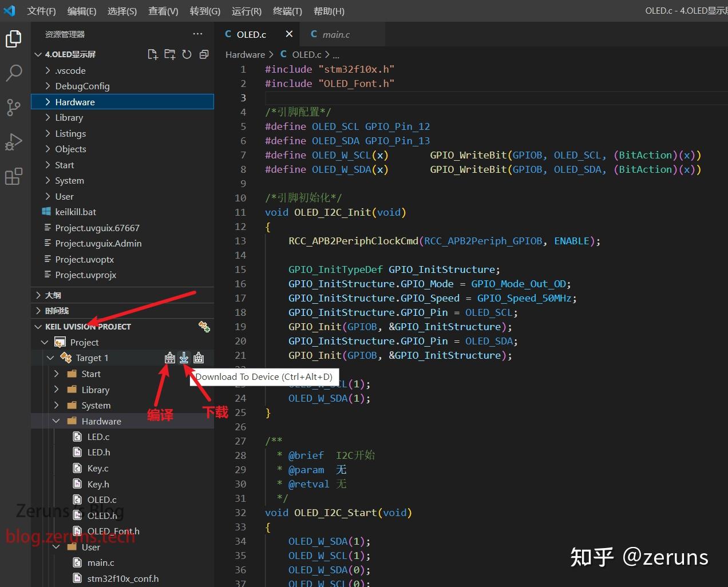Open the 转到(G) menu
Image resolution: width=728 pixels, height=587 pixels.
[x=205, y=11]
